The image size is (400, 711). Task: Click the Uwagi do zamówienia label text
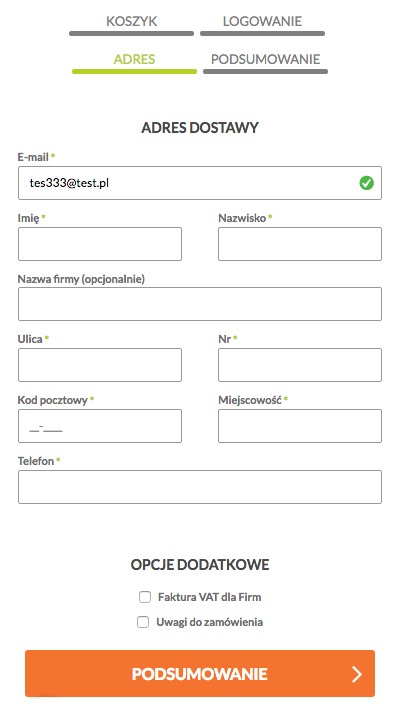tap(210, 622)
